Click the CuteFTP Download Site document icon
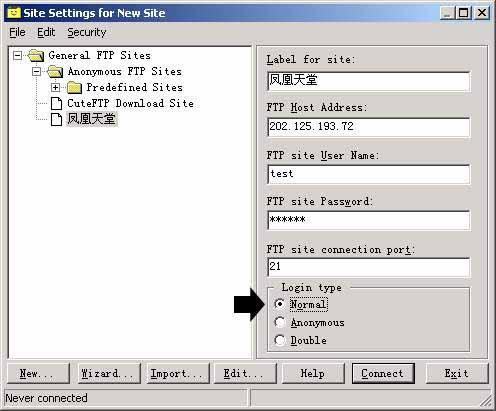This screenshot has height=411, width=496. [x=56, y=103]
